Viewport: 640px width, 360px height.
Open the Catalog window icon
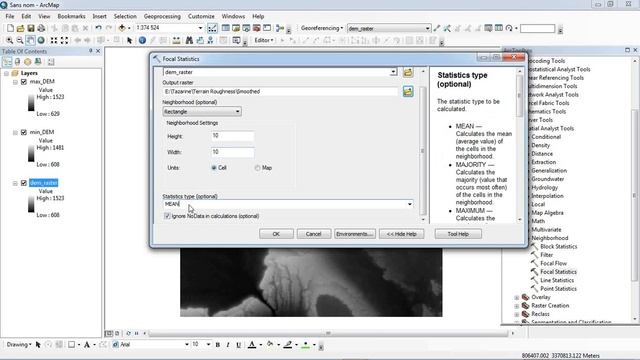pos(236,28)
